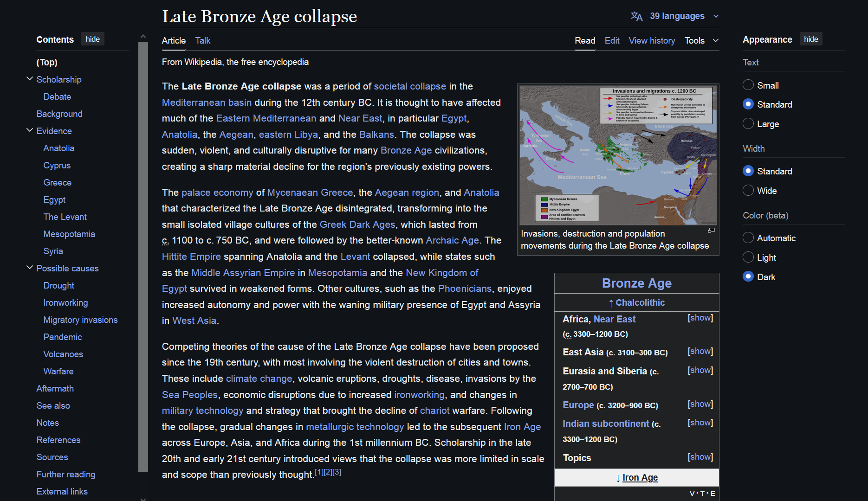Jump to References in contents
868x501 pixels.
(58, 440)
